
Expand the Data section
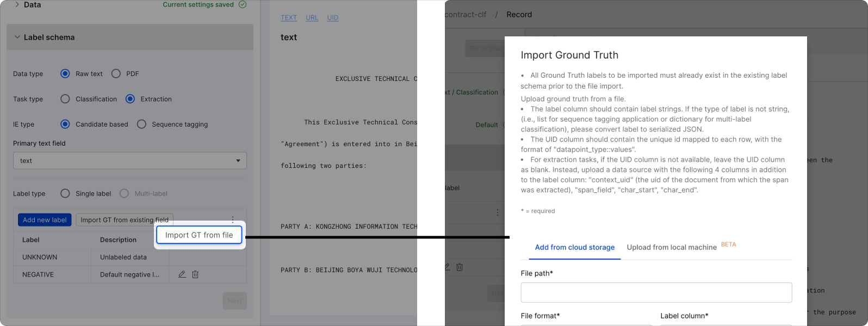tap(17, 4)
